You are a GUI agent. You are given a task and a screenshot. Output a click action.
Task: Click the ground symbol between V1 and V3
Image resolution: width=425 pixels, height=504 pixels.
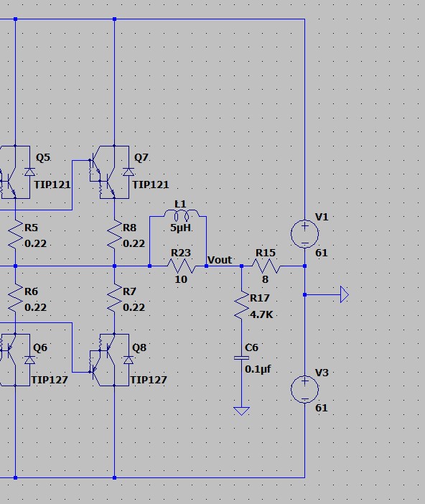pos(345,294)
